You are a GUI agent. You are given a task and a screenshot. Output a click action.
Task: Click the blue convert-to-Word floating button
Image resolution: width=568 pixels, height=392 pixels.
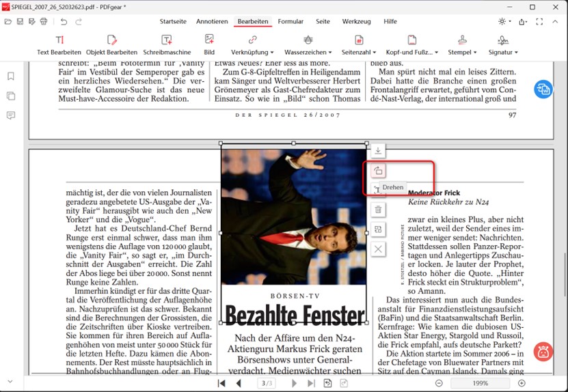pos(543,89)
